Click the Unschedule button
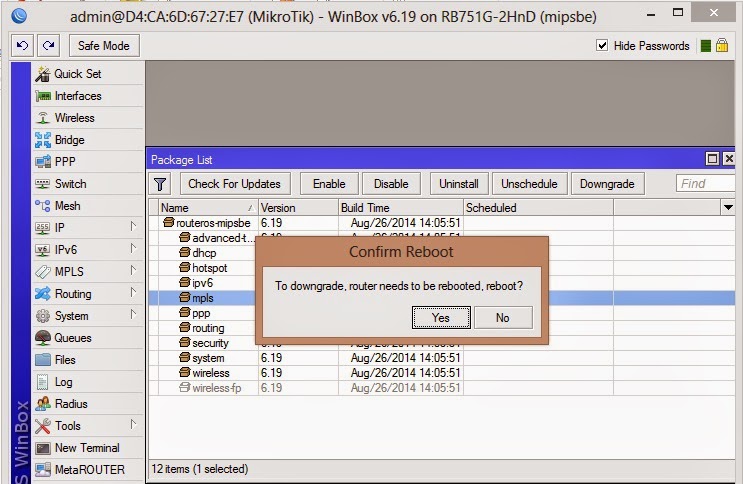The width and height of the screenshot is (743, 484). point(529,184)
